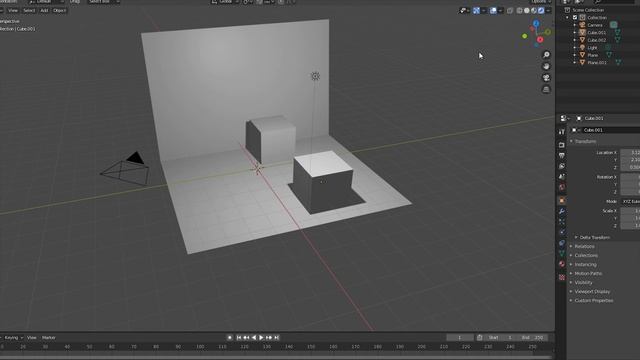This screenshot has height=360, width=640.
Task: Open object type visibility selector dropdown
Action: [464, 11]
